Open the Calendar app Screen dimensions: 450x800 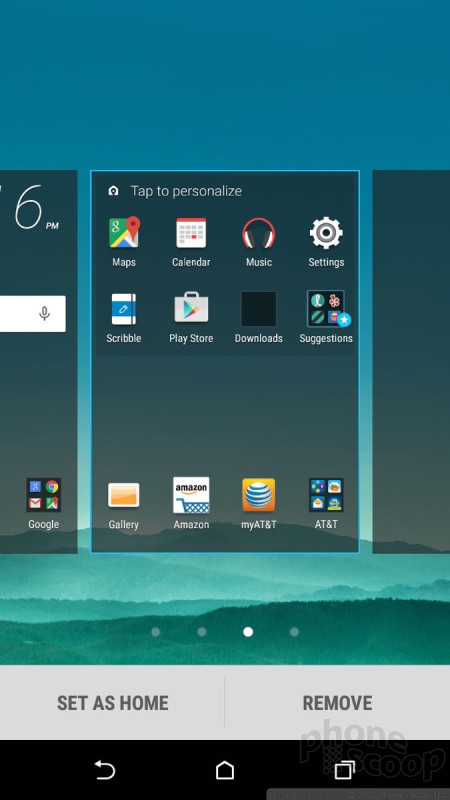tap(191, 233)
